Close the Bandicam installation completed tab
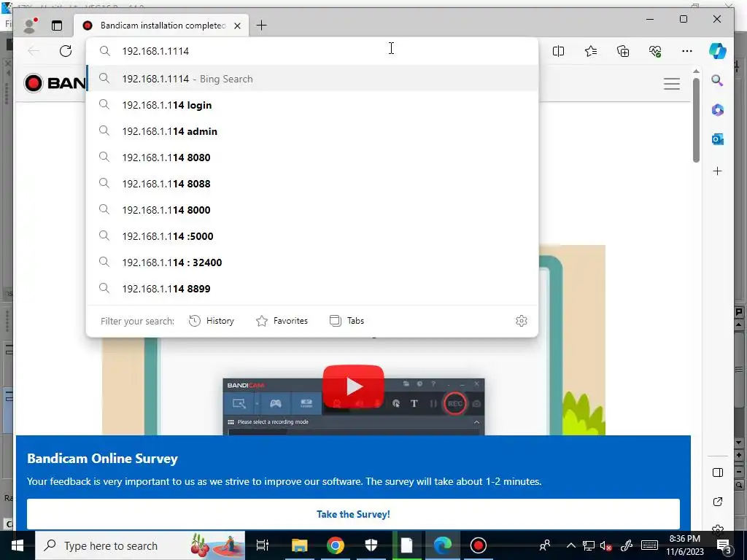This screenshot has height=560, width=747. tap(237, 26)
